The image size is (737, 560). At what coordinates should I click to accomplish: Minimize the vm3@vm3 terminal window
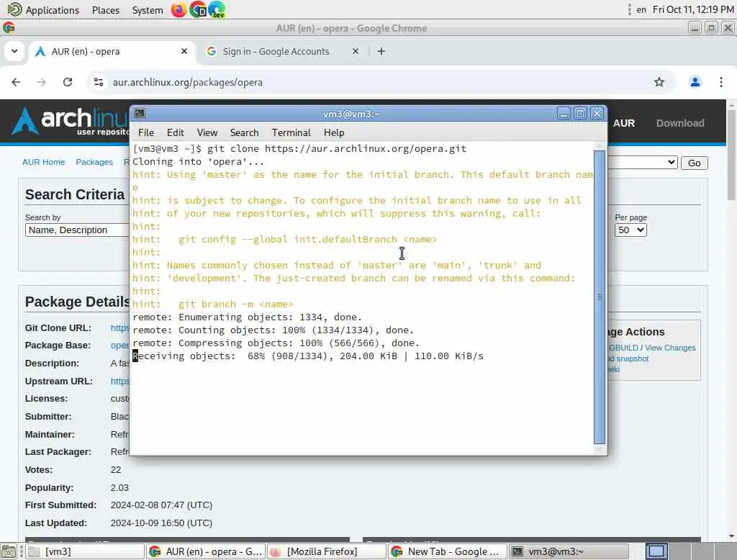564,113
